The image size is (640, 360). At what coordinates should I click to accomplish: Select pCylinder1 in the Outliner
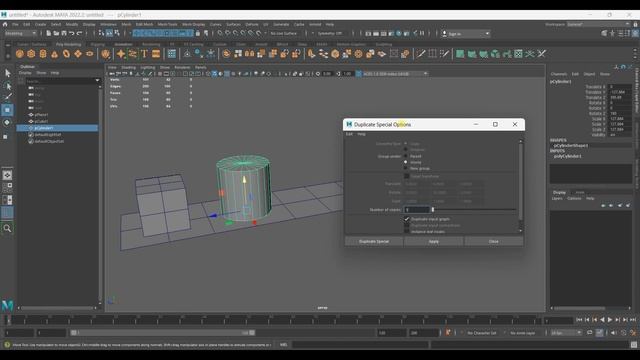pyautogui.click(x=57, y=128)
